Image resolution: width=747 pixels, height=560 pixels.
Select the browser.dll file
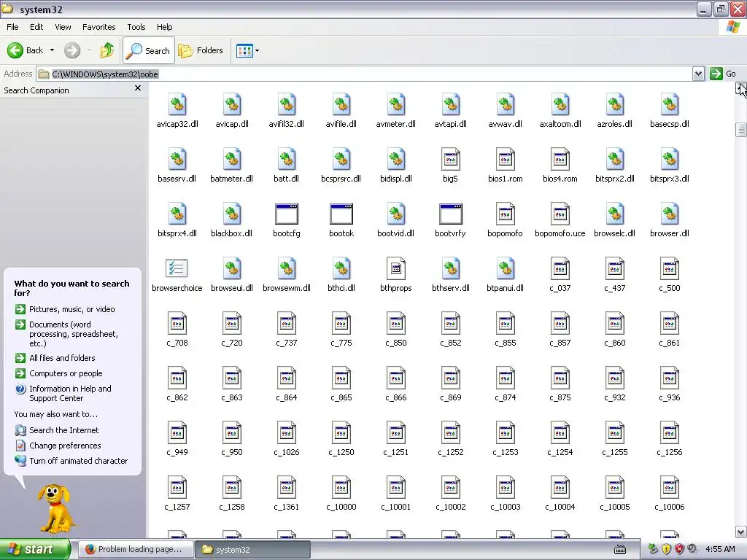click(670, 214)
